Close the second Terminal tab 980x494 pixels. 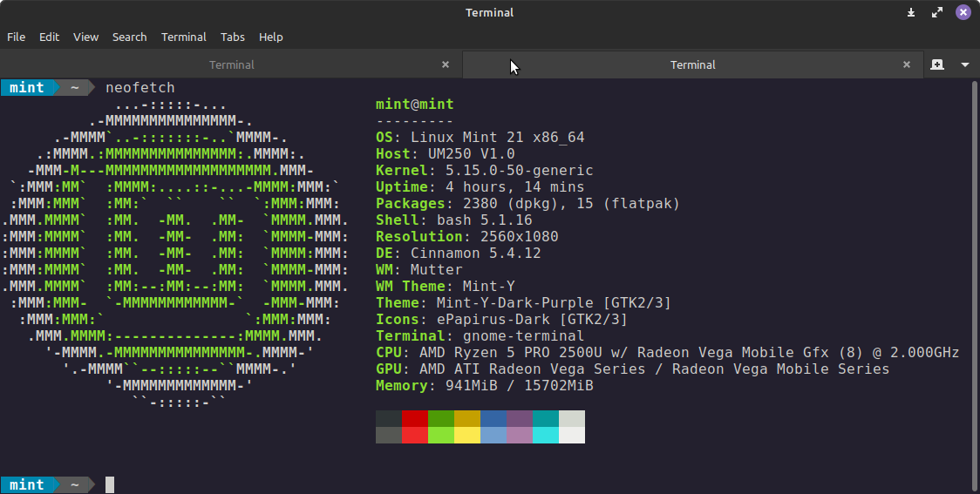[x=906, y=64]
